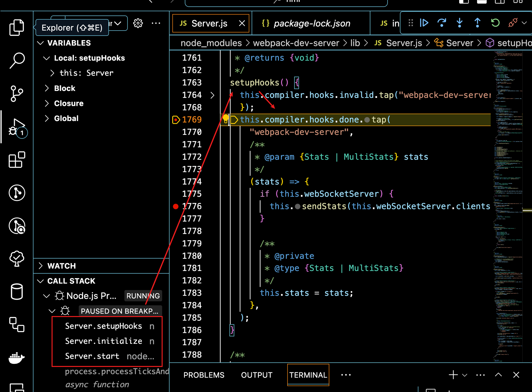Open the Source Control view
Image resolution: width=532 pixels, height=392 pixels.
(17, 93)
